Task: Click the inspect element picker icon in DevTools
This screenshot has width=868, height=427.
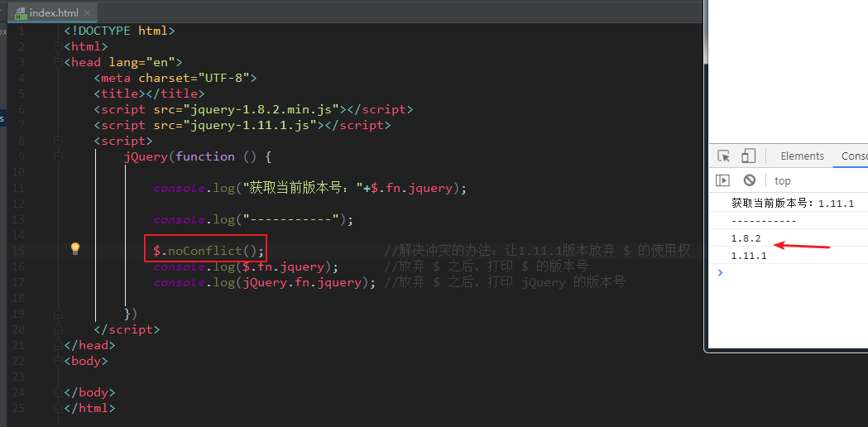Action: tap(723, 156)
